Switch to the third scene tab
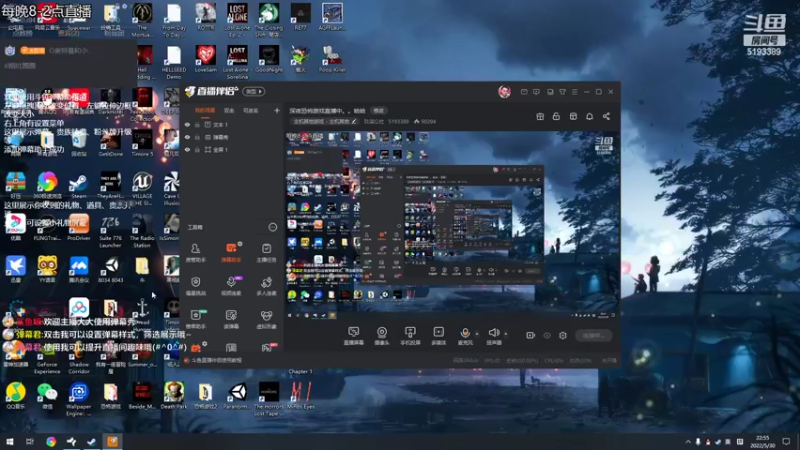 click(250, 111)
